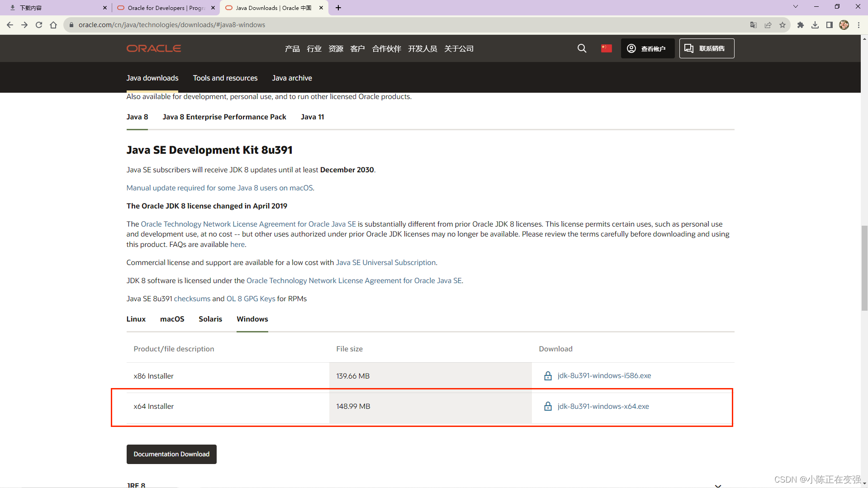Open the FAQs 'here' link
The image size is (868, 488).
237,245
